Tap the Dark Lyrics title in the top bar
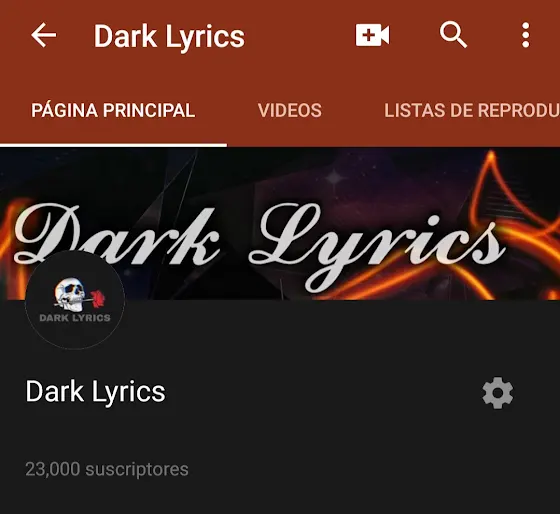Viewport: 560px width, 514px height. click(x=169, y=37)
